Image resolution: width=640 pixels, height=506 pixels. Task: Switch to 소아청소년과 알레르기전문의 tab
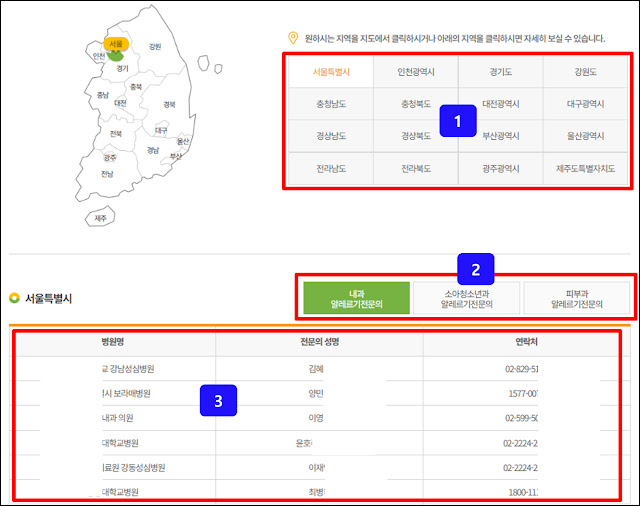click(x=467, y=298)
